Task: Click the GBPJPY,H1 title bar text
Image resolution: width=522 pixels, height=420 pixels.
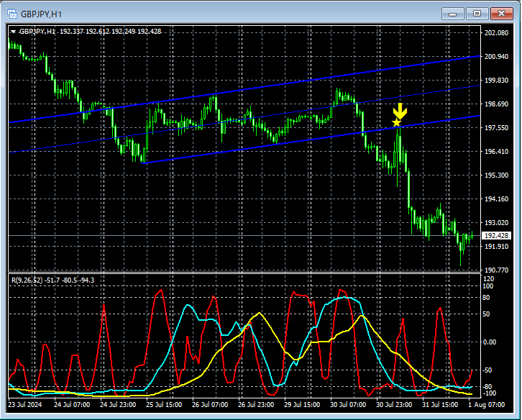Action: click(41, 14)
